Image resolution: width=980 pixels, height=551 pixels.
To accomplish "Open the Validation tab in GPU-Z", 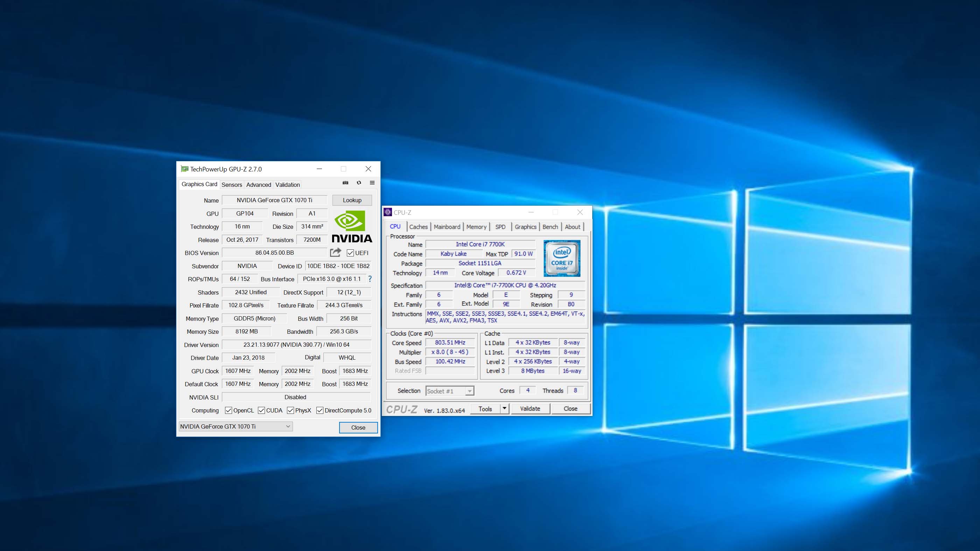I will coord(288,185).
